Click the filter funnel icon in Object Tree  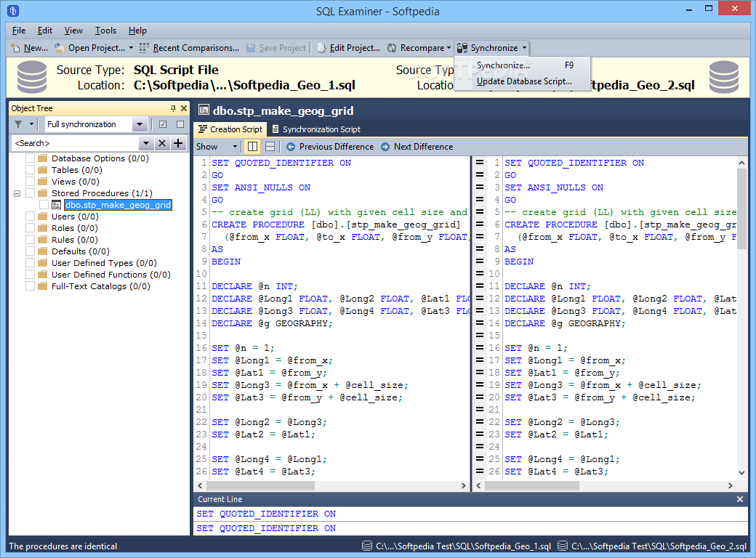[18, 124]
